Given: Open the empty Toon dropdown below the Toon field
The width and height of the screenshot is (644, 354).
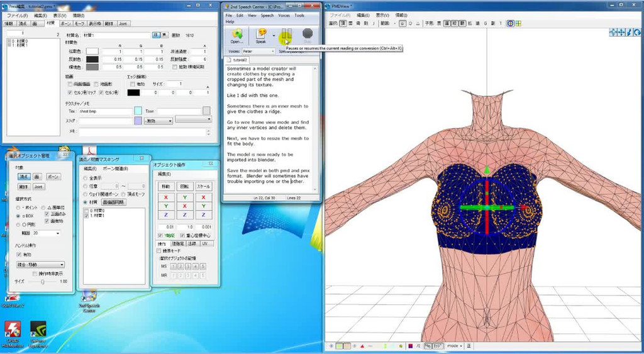Looking at the screenshot, I should [194, 119].
